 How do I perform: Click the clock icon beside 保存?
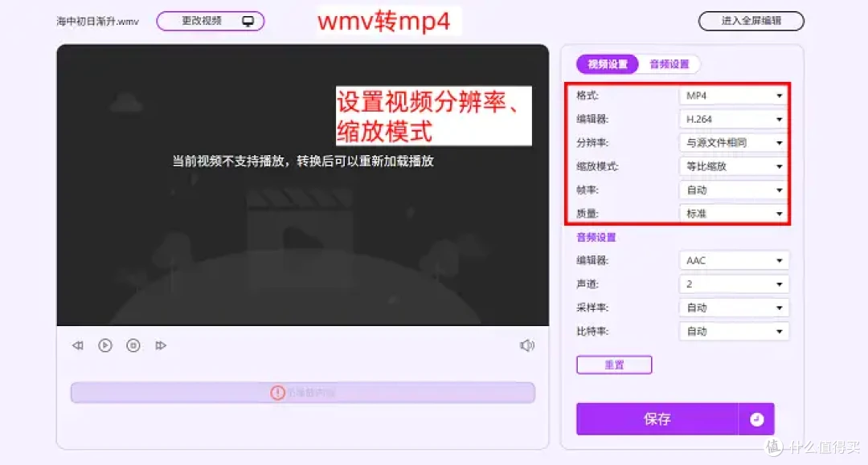point(757,419)
